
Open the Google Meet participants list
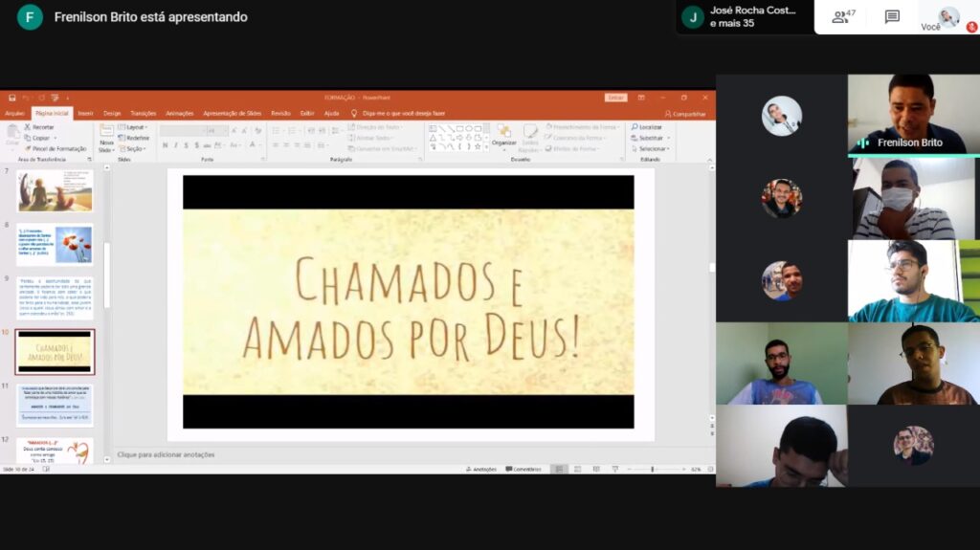pyautogui.click(x=843, y=16)
